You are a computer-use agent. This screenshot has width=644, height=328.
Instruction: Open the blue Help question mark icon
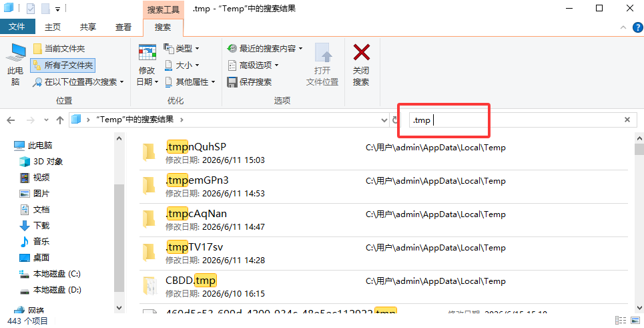(x=638, y=27)
